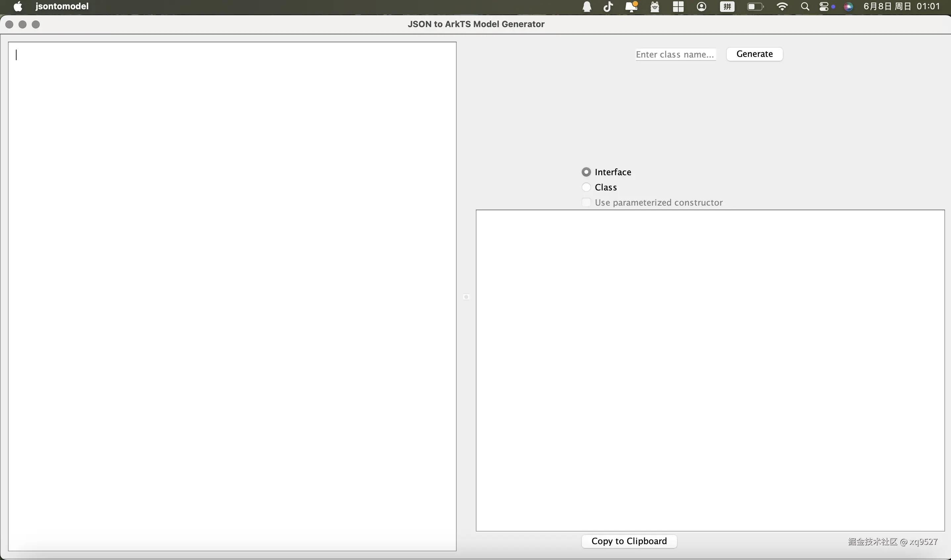
Task: Focus the Enter class name field
Action: point(675,54)
